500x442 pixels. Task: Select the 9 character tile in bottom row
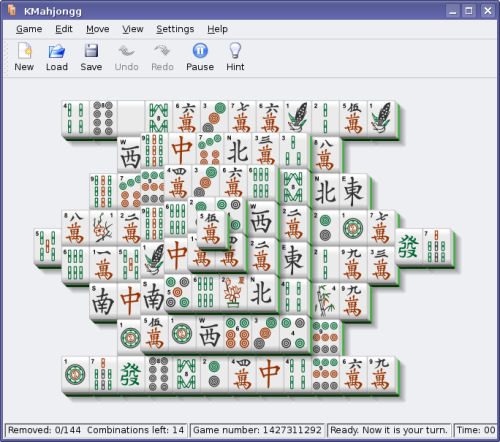[x=381, y=374]
